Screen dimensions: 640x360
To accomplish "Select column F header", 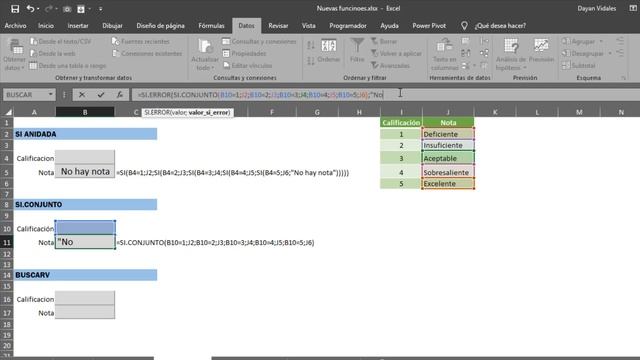I will 272,112.
